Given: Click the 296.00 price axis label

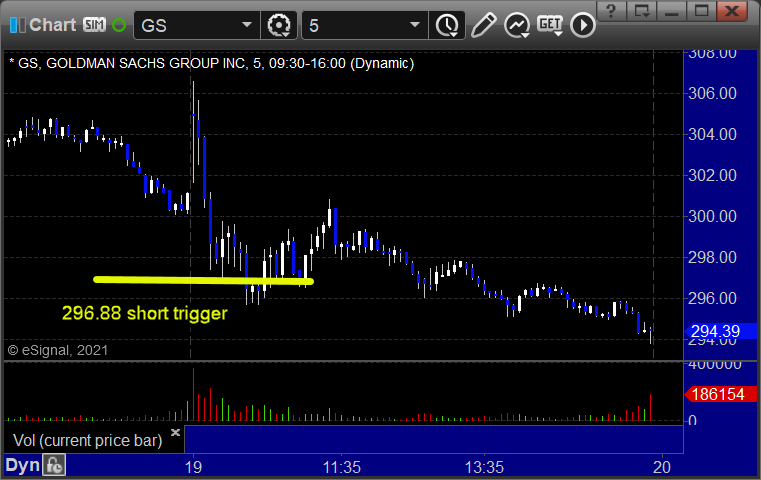Looking at the screenshot, I should click(712, 298).
